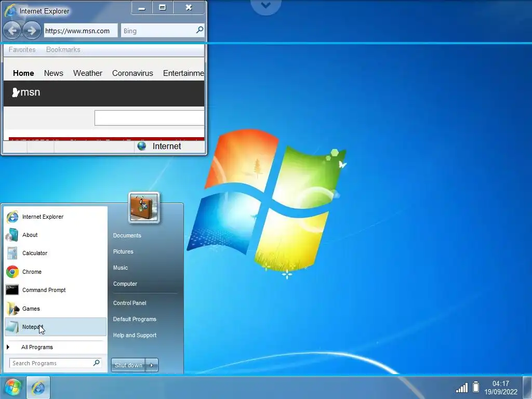Click Internet Explorer taskbar button
The image size is (532, 399).
(38, 388)
